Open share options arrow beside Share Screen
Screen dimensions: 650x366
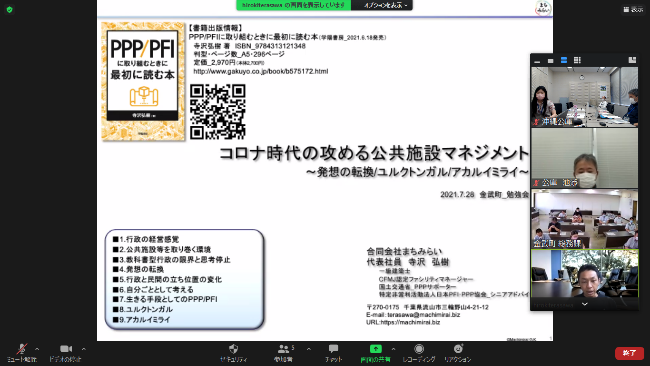point(393,349)
